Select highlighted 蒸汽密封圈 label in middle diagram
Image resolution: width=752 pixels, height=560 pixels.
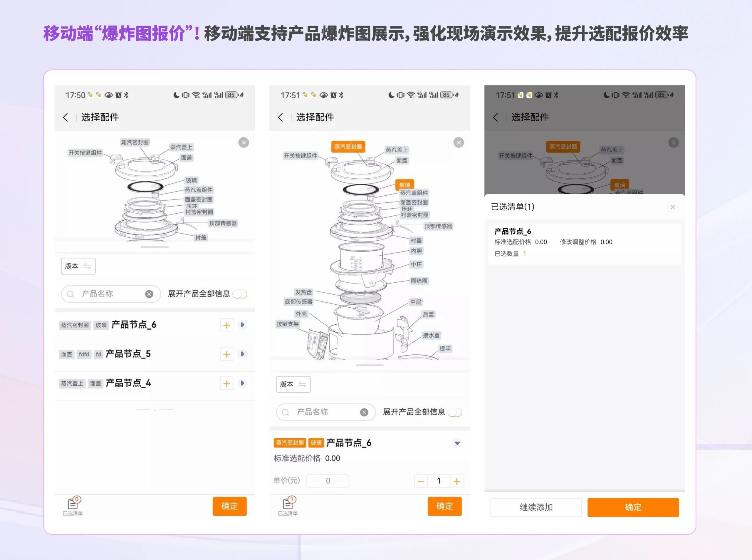click(x=348, y=146)
